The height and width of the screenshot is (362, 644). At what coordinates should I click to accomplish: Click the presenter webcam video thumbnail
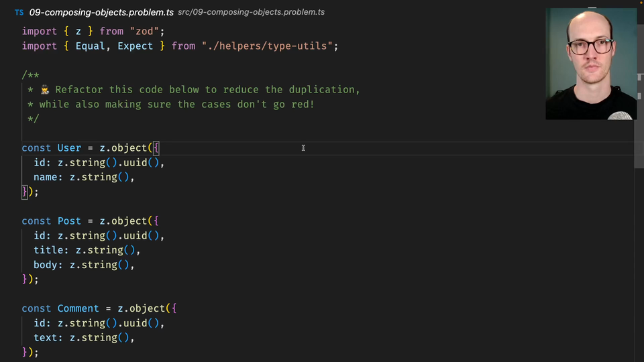(x=591, y=64)
